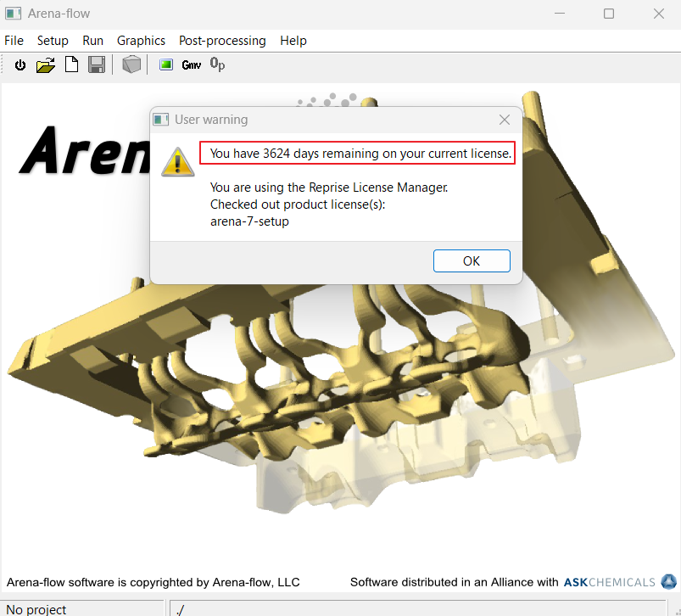Image resolution: width=681 pixels, height=616 pixels.
Task: Minimize the Arena-flow window
Action: coord(560,14)
